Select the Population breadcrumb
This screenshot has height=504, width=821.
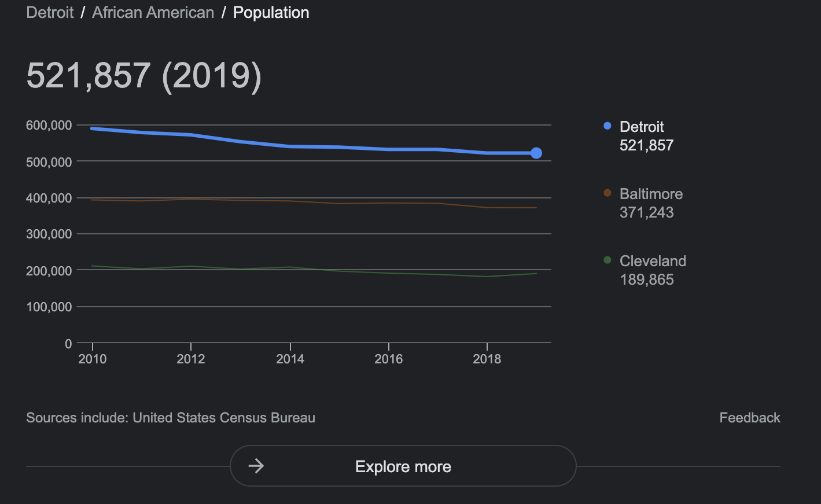(x=271, y=13)
